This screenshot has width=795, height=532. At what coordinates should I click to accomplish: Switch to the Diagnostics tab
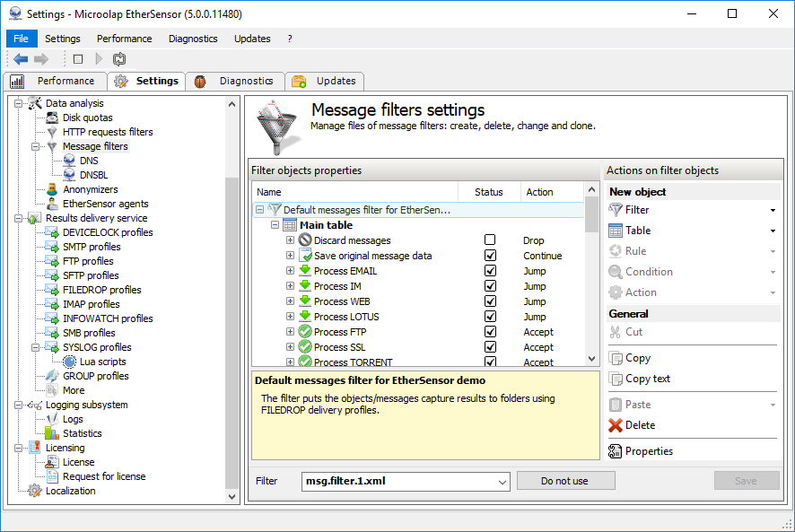pos(235,81)
